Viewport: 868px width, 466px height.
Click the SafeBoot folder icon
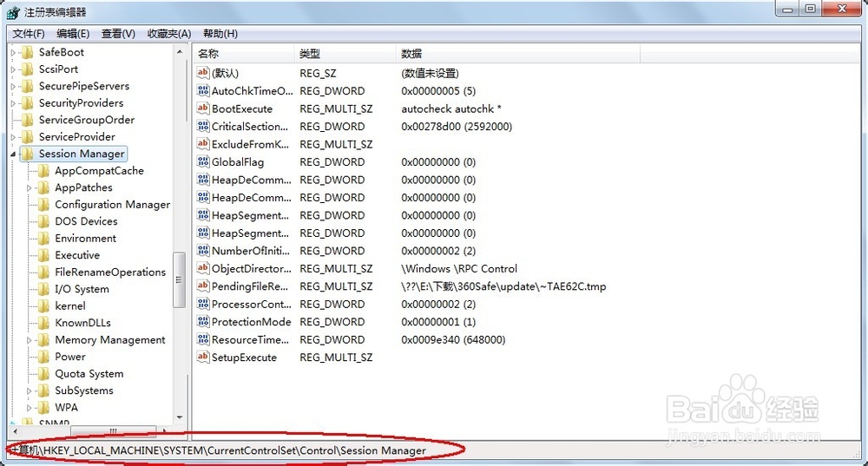coord(27,53)
